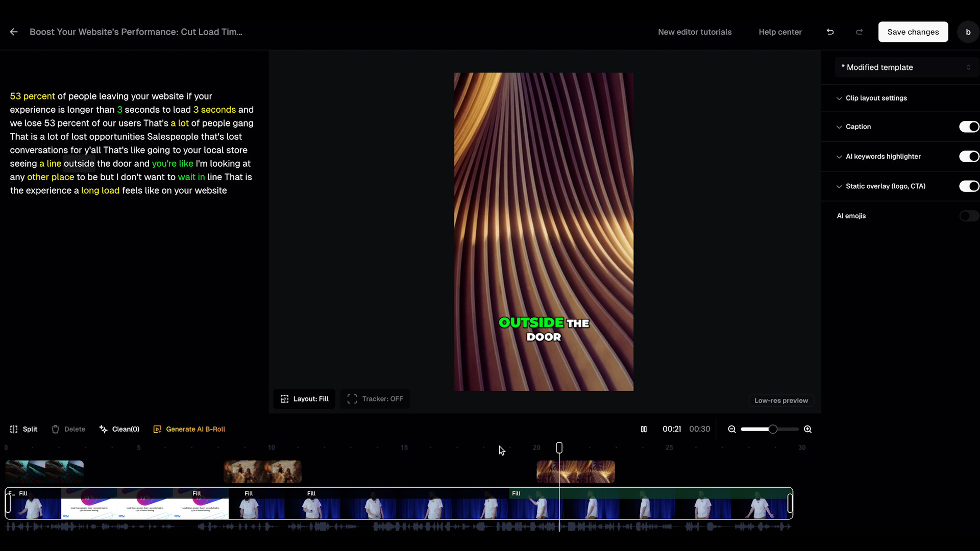Click the timeline zoom out magnifier
This screenshot has height=551, width=980.
pos(732,429)
